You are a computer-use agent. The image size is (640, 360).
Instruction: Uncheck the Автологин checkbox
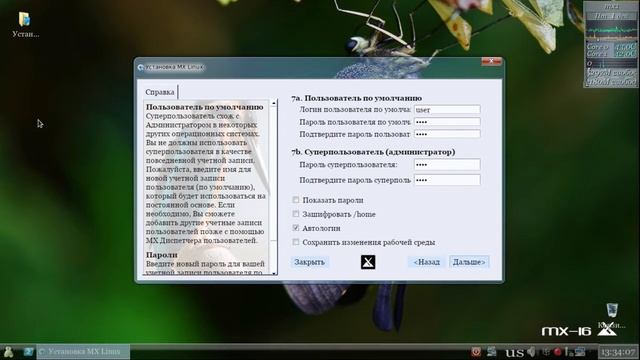[296, 228]
